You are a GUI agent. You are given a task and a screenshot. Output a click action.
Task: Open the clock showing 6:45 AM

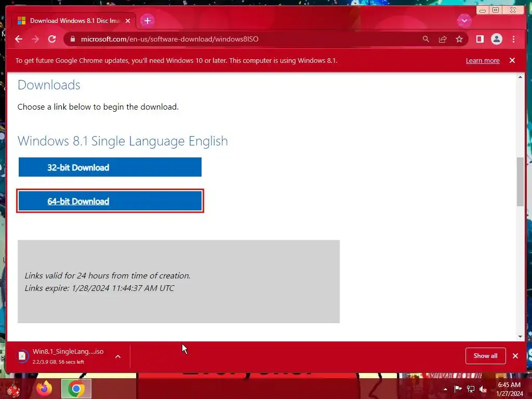(509, 389)
